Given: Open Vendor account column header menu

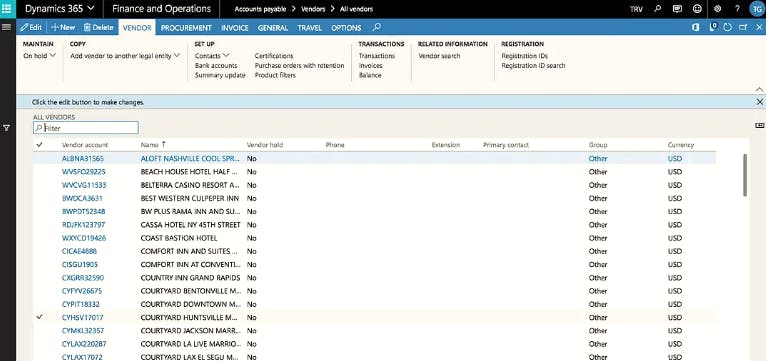Looking at the screenshot, I should tap(85, 145).
